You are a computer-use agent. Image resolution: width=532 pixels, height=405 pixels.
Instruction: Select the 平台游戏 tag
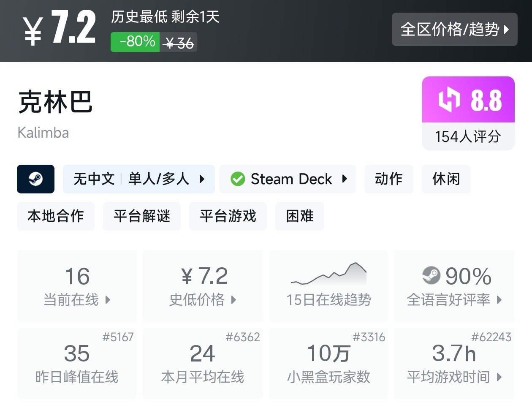pyautogui.click(x=228, y=216)
